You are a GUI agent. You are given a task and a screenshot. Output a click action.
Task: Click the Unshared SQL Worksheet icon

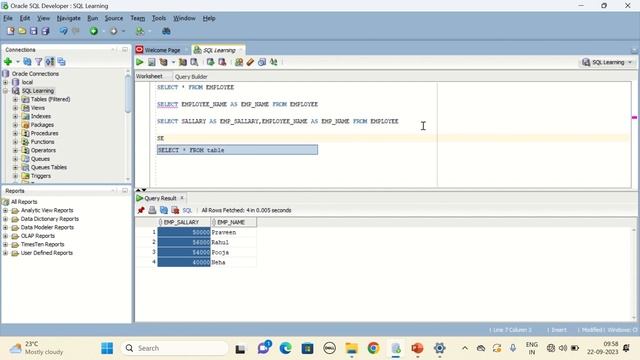click(x=239, y=62)
